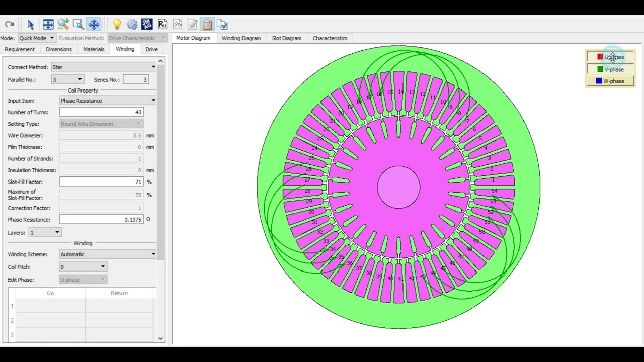The image size is (644, 362).
Task: Select the pan move tool icon
Action: click(x=94, y=24)
